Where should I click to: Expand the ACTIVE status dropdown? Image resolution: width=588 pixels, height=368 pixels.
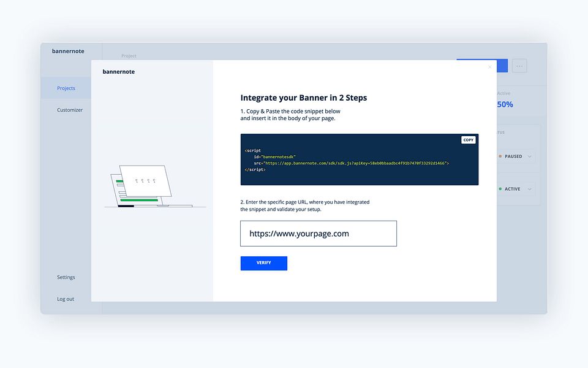(x=516, y=189)
